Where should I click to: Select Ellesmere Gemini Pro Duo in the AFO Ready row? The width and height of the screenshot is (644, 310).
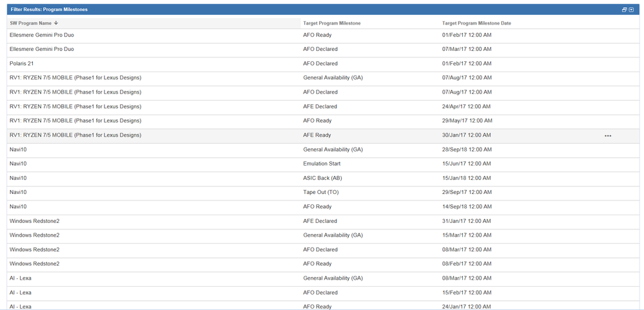click(42, 35)
